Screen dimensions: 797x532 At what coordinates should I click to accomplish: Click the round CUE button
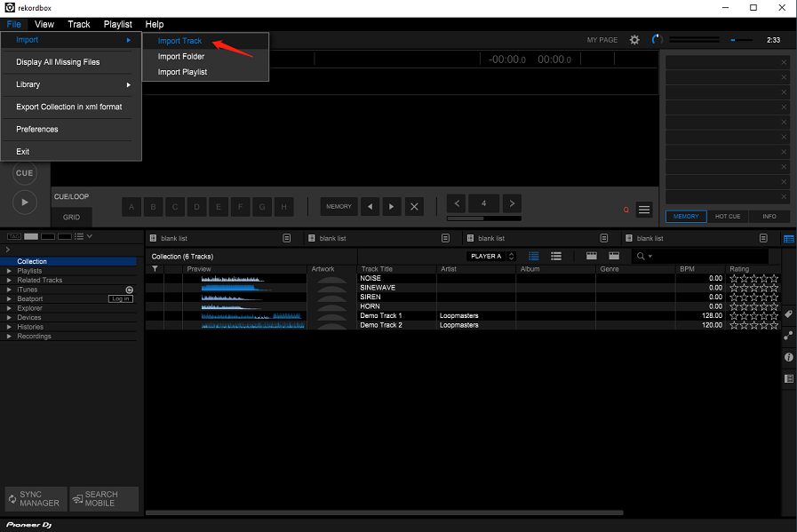pyautogui.click(x=24, y=173)
